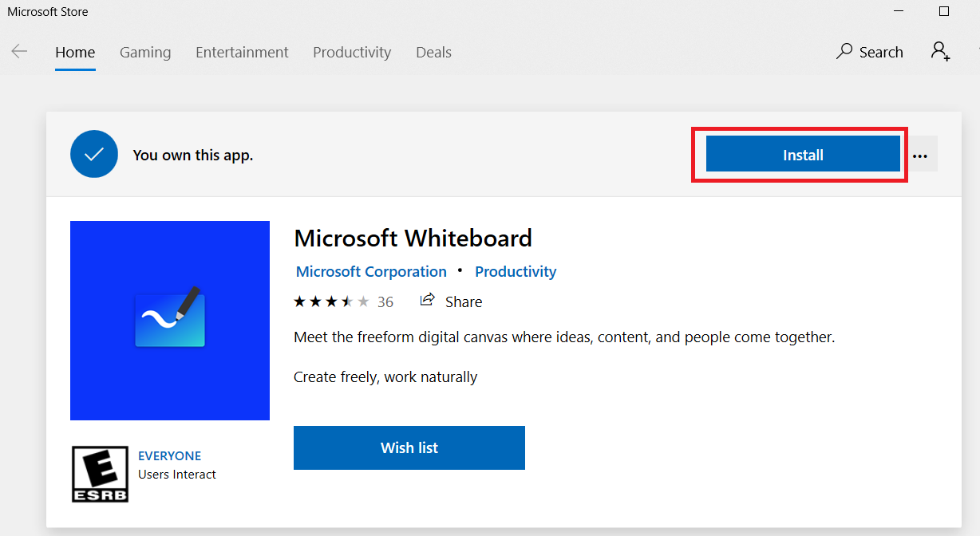Image resolution: width=980 pixels, height=536 pixels.
Task: Install Microsoft Whiteboard
Action: coord(803,155)
